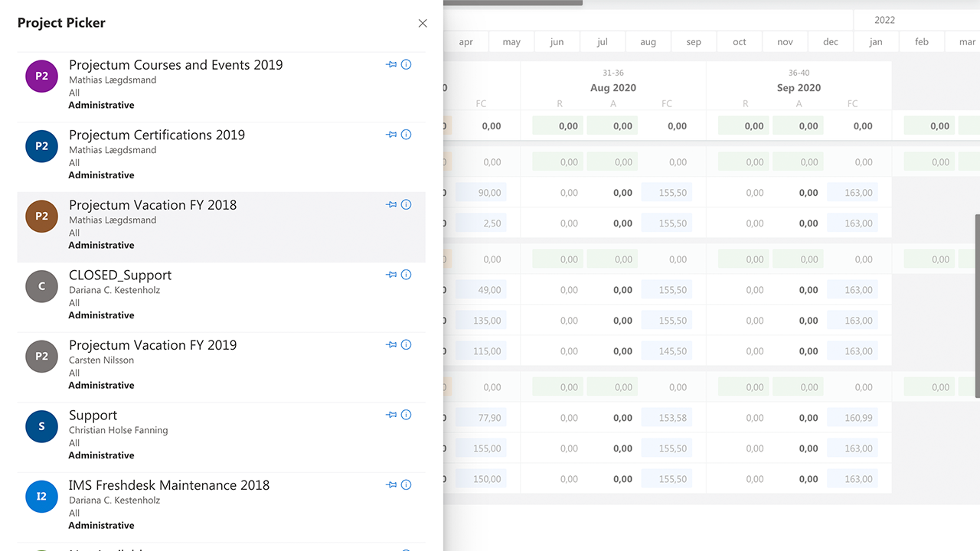Pin the CLOSED_Support project
This screenshot has height=551, width=980.
pyautogui.click(x=391, y=275)
